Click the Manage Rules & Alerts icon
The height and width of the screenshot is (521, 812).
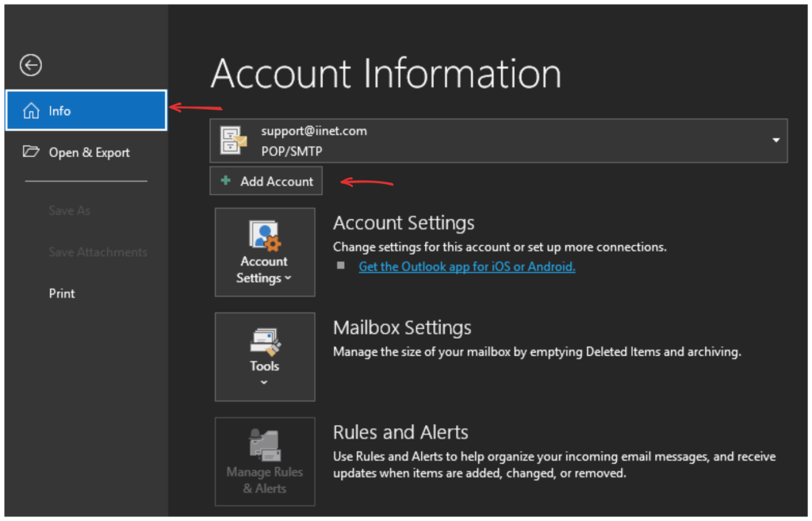click(x=264, y=445)
